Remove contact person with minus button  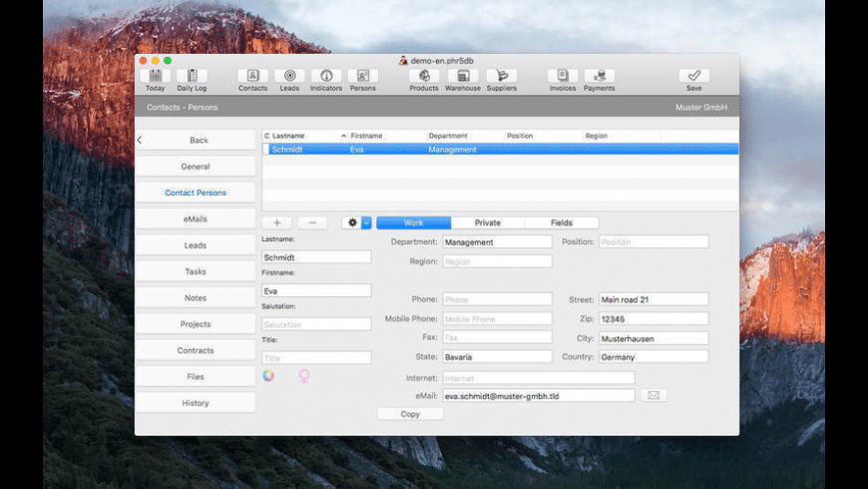click(312, 223)
